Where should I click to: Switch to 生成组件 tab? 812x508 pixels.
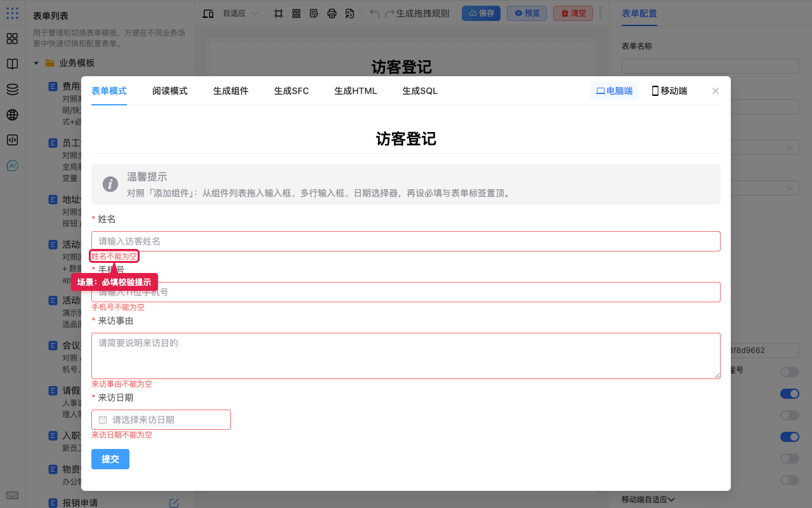pos(231,91)
